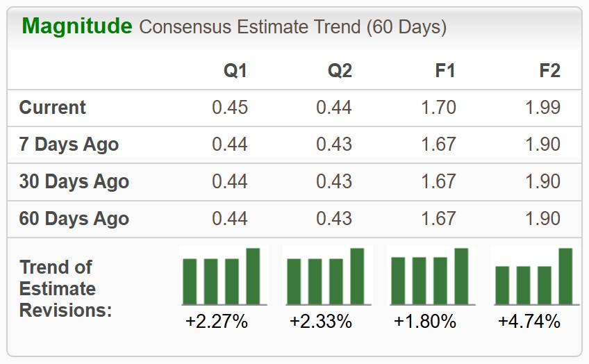Click the Q1 trend bar chart
This screenshot has width=589, height=364.
pos(224,276)
